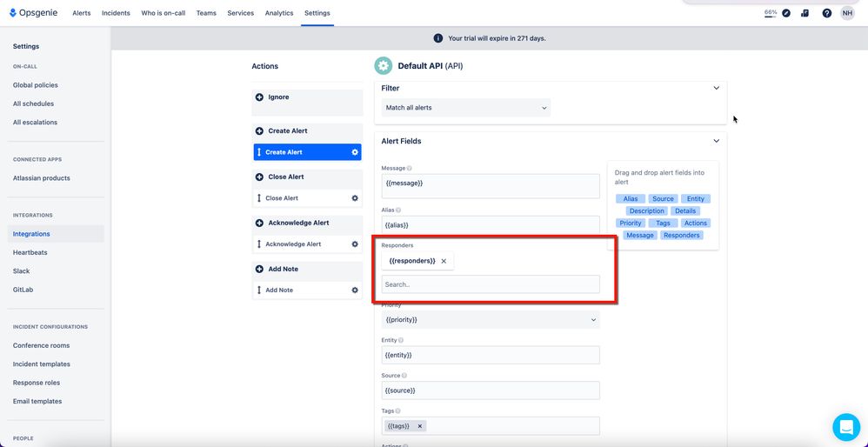Open gear settings of Close Alert action
868x447 pixels.
(x=355, y=198)
